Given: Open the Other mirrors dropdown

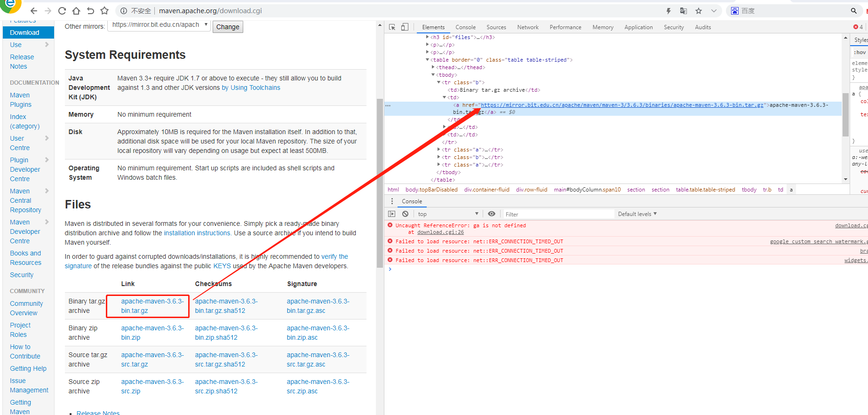Looking at the screenshot, I should [159, 25].
